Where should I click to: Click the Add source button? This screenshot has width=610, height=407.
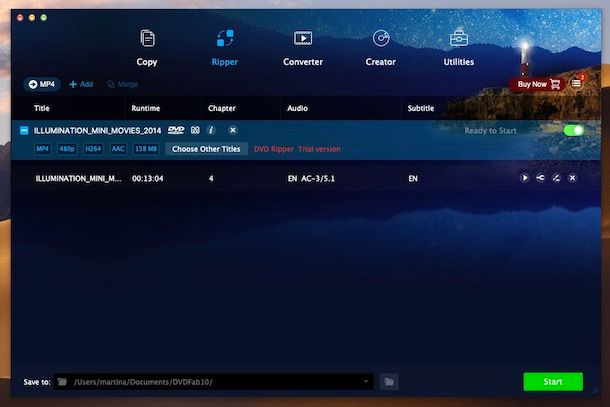81,84
